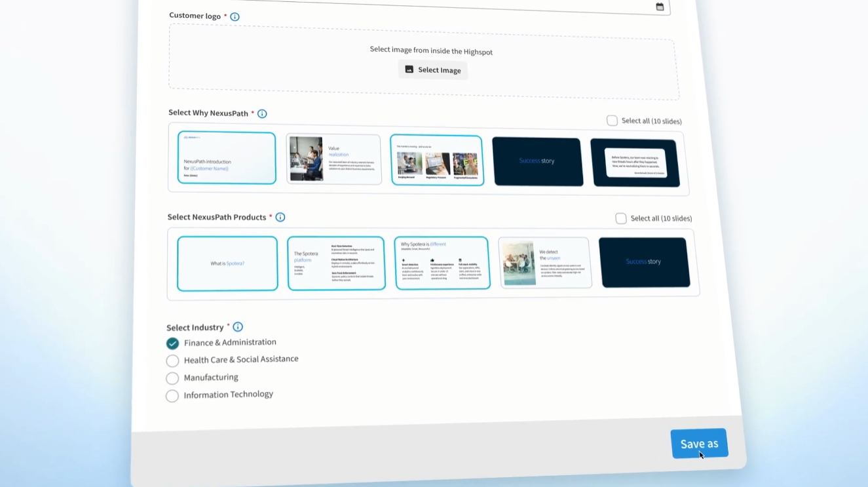Show info tooltip for Select Industry

click(238, 326)
